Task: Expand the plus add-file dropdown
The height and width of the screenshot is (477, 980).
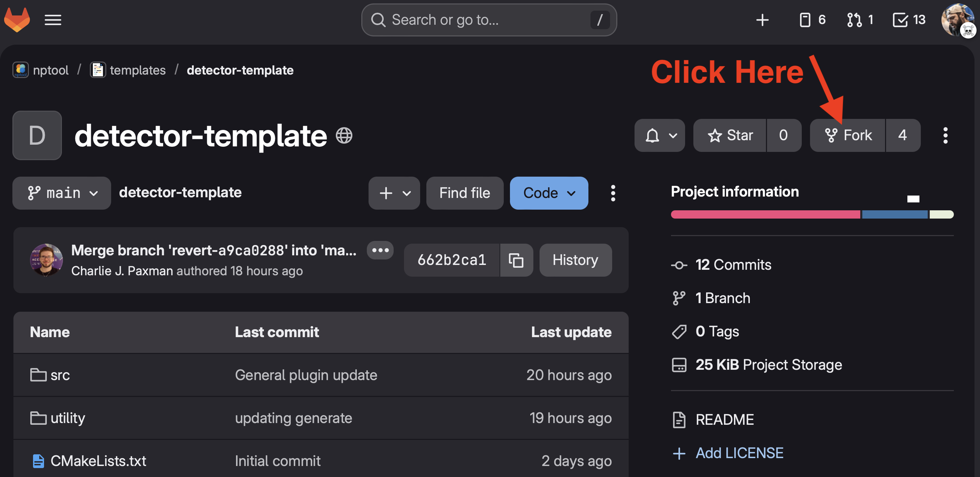Action: tap(394, 193)
